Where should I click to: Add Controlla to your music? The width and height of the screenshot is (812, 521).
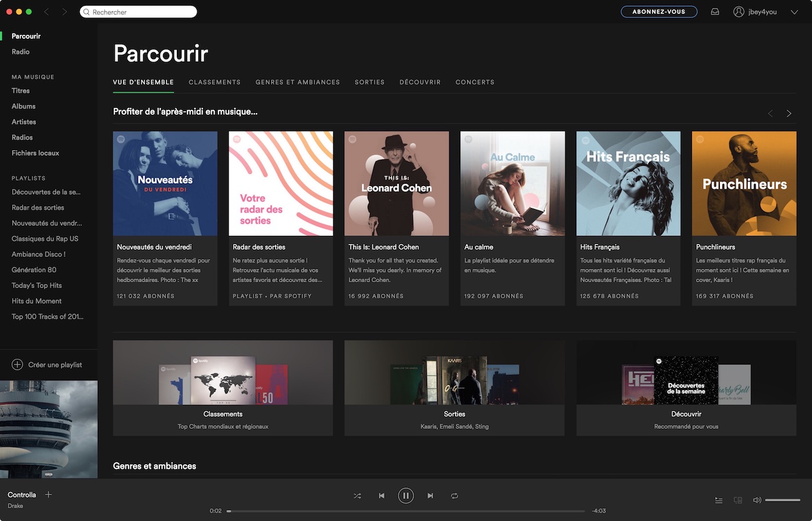(x=49, y=494)
